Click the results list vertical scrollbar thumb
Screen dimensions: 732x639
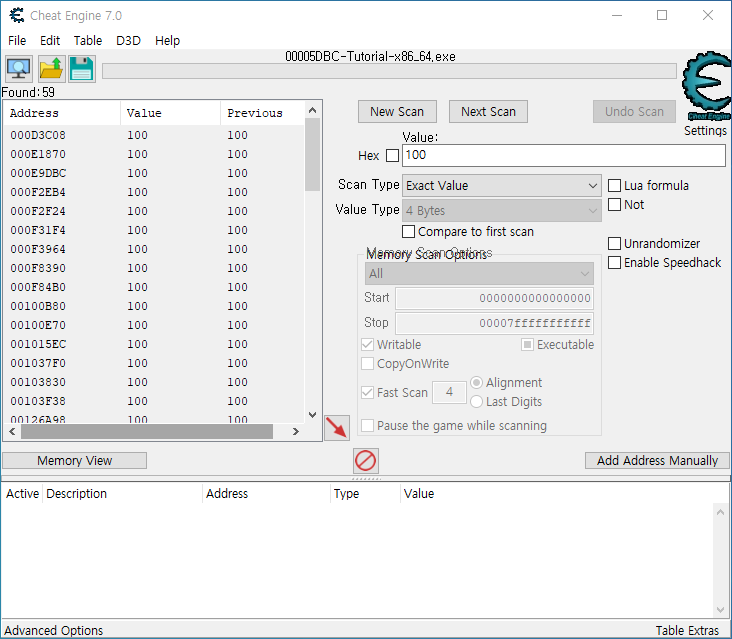pyautogui.click(x=312, y=154)
